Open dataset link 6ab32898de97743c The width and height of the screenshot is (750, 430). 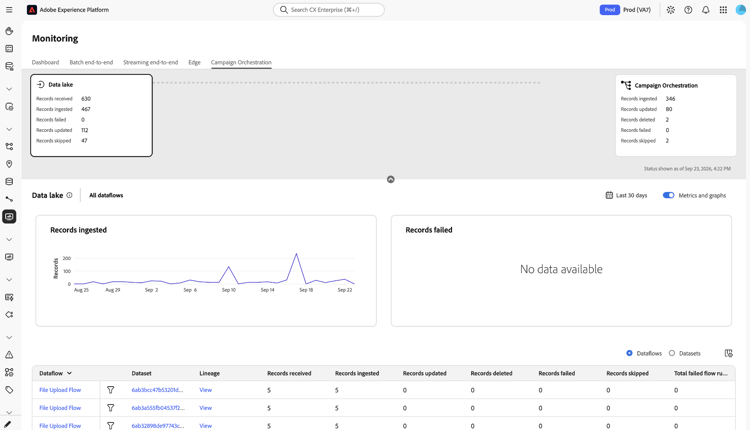(x=158, y=426)
